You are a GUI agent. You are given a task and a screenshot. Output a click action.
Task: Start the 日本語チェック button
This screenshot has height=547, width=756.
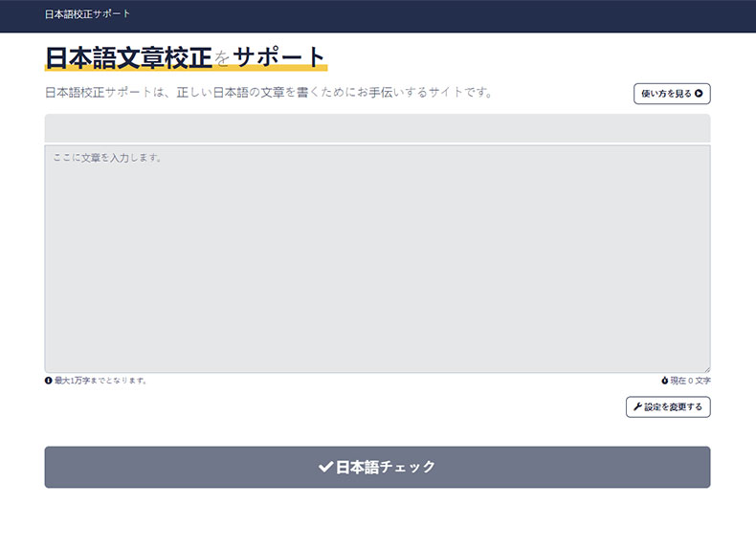point(377,467)
